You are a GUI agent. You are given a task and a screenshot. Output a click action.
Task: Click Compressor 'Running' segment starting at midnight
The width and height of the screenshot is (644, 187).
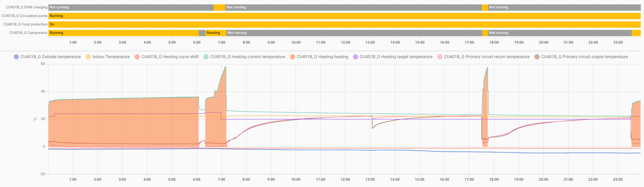point(123,33)
